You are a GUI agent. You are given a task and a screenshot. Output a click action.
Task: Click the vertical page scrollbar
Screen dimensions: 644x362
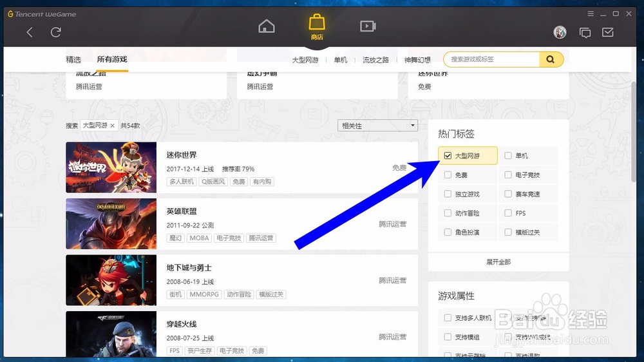633,131
